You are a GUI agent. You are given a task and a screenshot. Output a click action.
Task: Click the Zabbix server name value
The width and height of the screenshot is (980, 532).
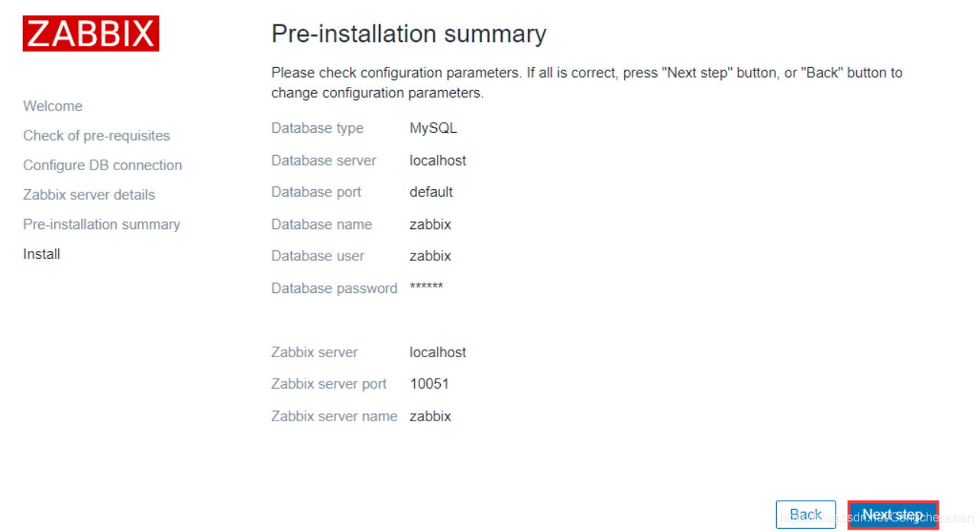click(430, 417)
